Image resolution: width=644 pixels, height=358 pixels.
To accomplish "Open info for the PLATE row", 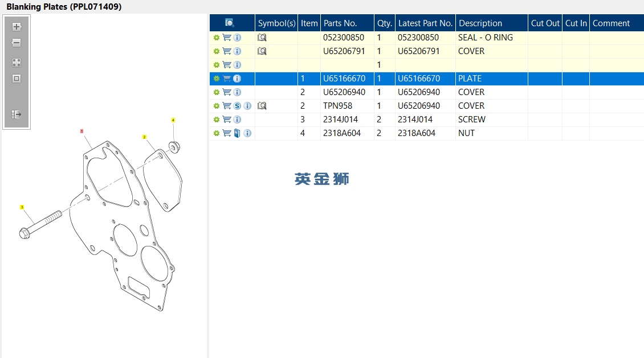I will (x=237, y=79).
